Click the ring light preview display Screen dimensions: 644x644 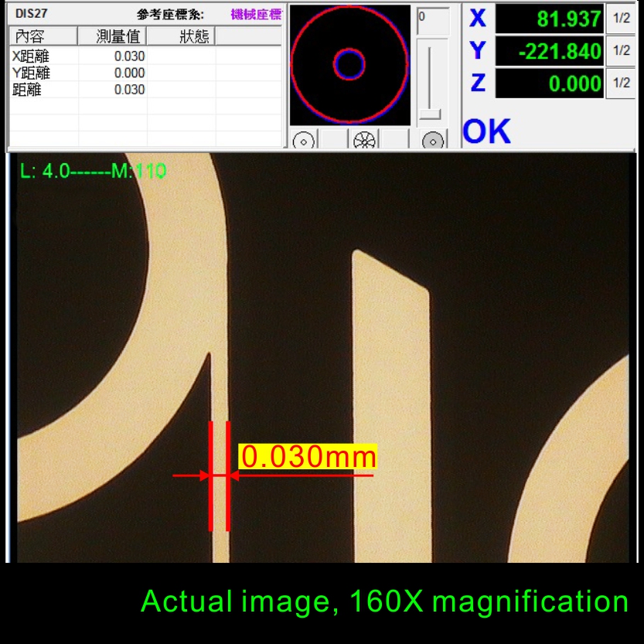(349, 64)
